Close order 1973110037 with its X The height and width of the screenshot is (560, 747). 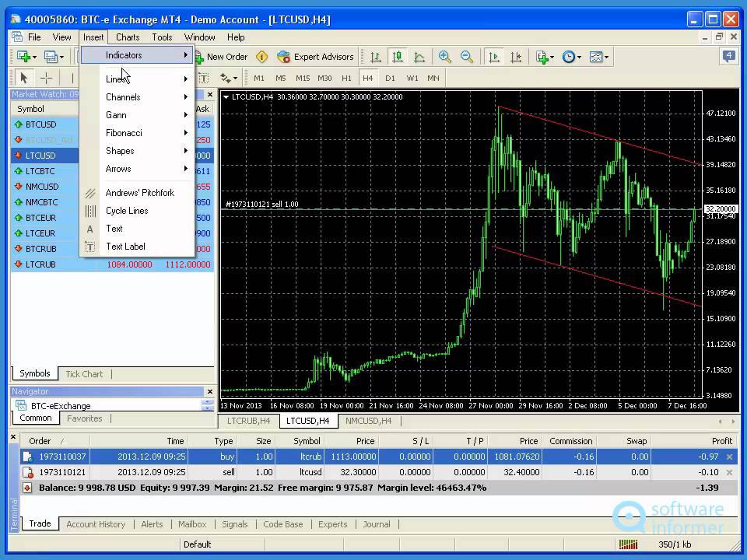click(x=729, y=457)
